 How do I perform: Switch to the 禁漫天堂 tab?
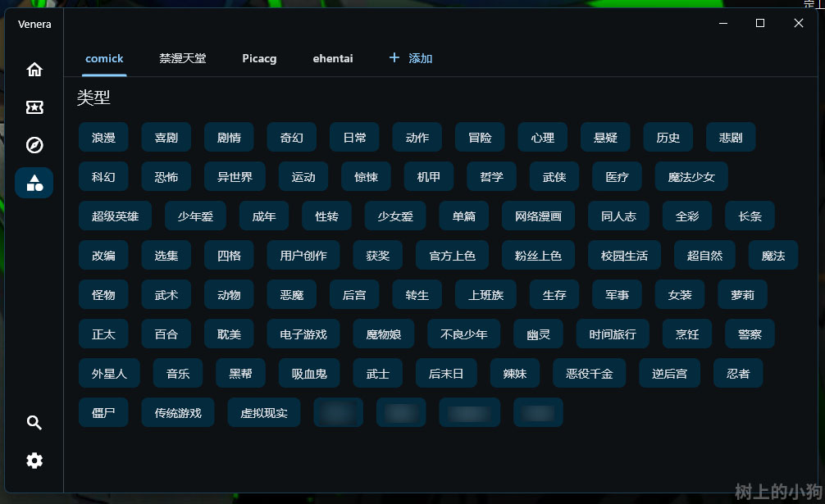click(x=183, y=58)
